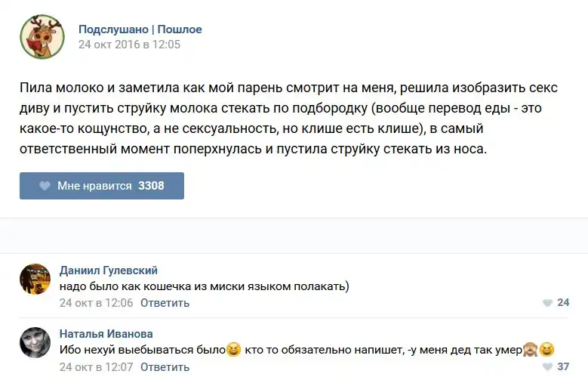Reply to Даниил's comment with Ответить
This screenshot has height=377, width=588.
pos(165,303)
